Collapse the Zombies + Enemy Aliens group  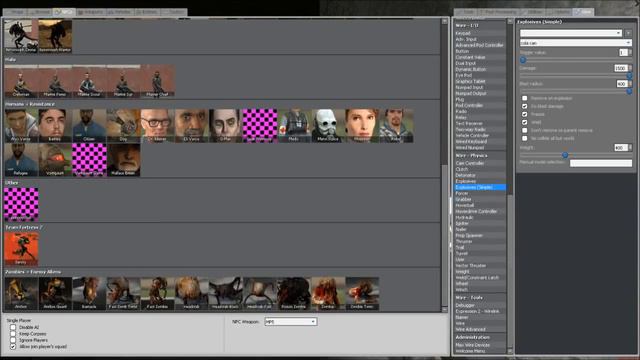pyautogui.click(x=33, y=272)
